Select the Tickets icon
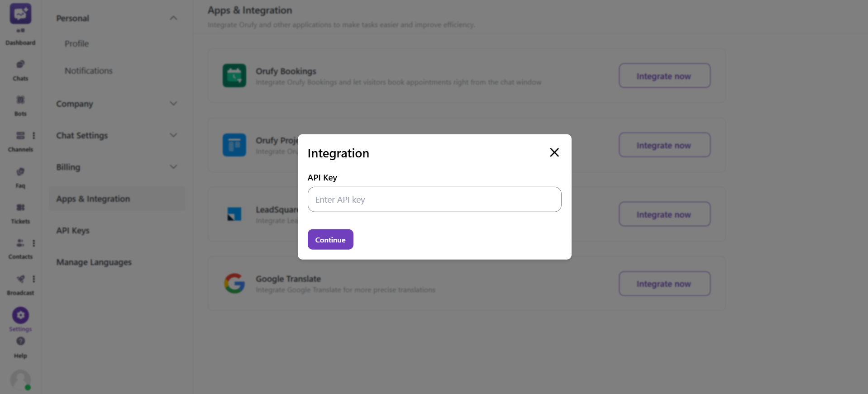 coord(20,212)
